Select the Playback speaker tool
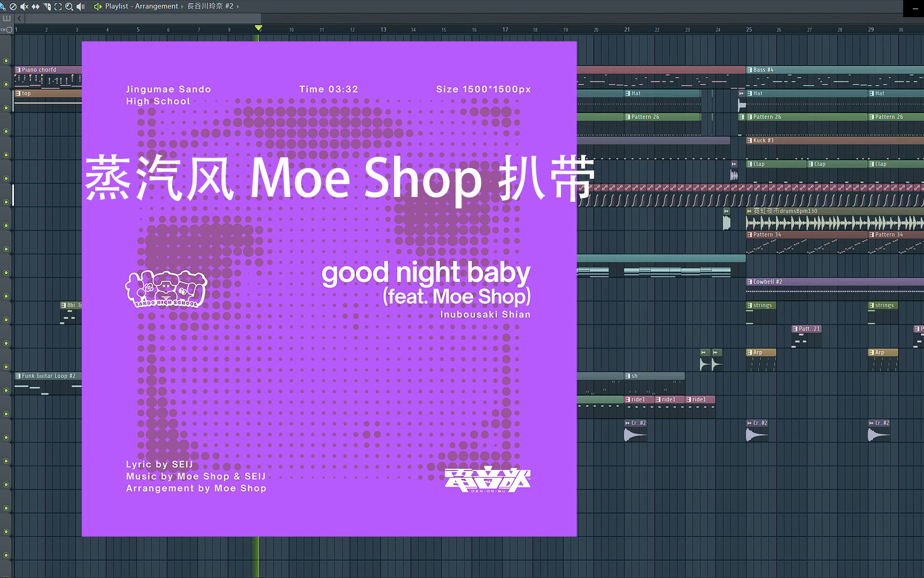924x578 pixels. point(80,6)
